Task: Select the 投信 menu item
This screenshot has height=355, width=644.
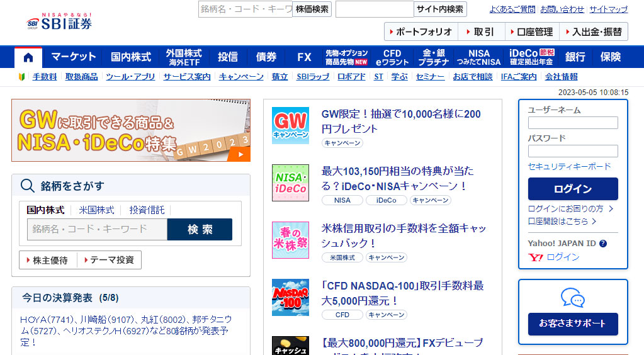Action: pyautogui.click(x=228, y=57)
